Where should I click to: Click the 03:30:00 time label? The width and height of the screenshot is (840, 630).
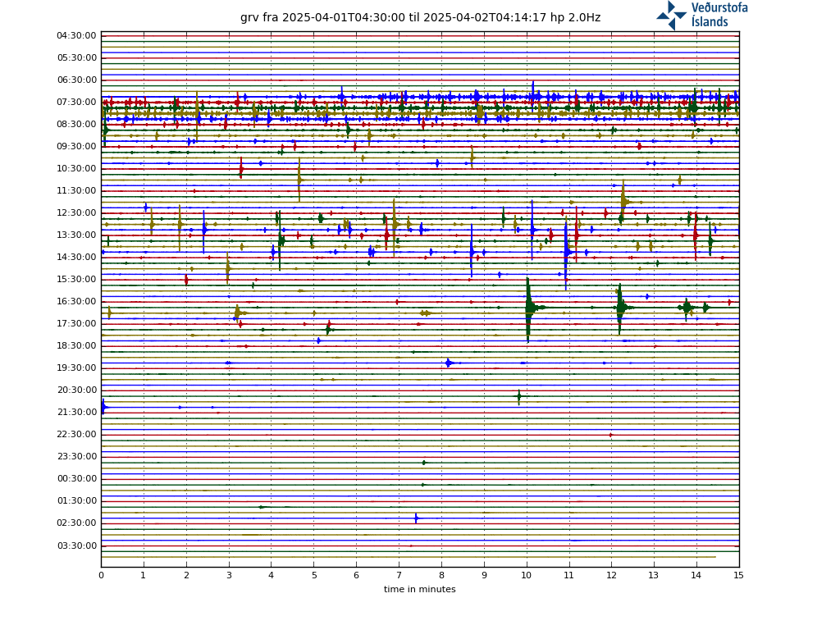click(x=76, y=546)
